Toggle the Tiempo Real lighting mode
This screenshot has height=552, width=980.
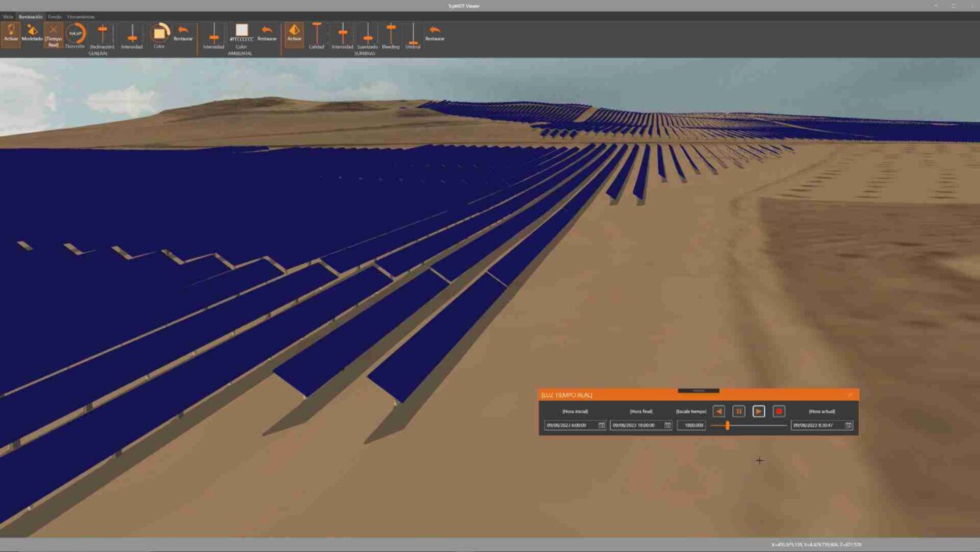click(x=53, y=34)
